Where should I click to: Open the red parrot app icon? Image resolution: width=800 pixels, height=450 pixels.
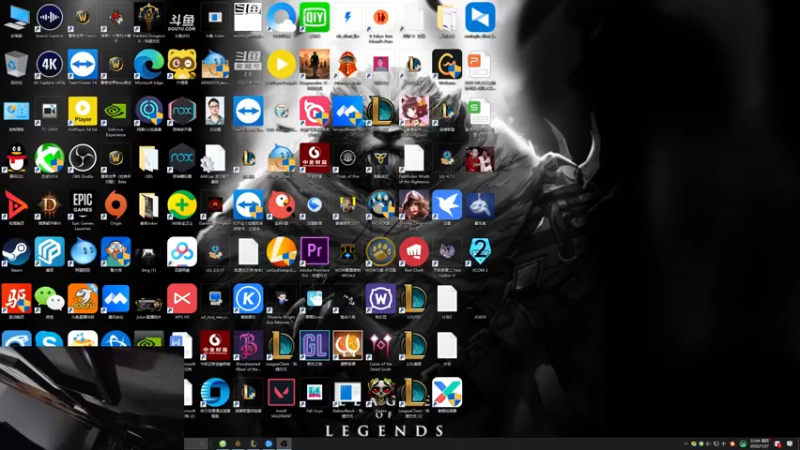pos(281,205)
